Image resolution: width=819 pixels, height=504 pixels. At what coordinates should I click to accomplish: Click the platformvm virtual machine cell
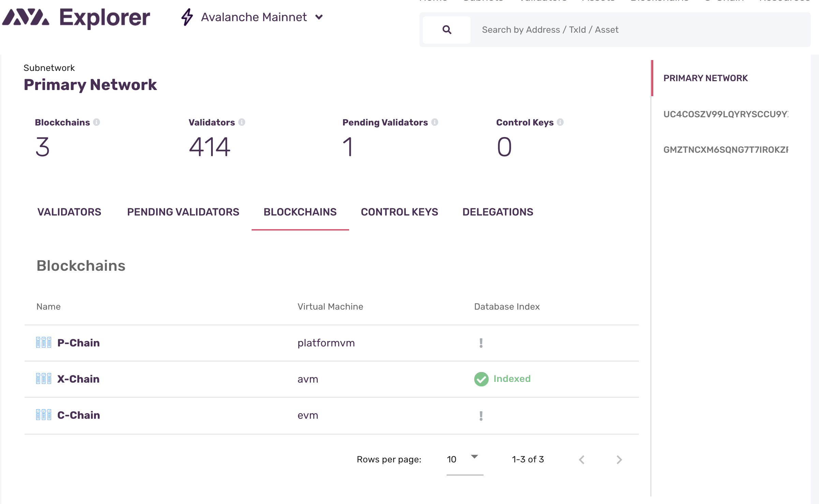(x=326, y=343)
